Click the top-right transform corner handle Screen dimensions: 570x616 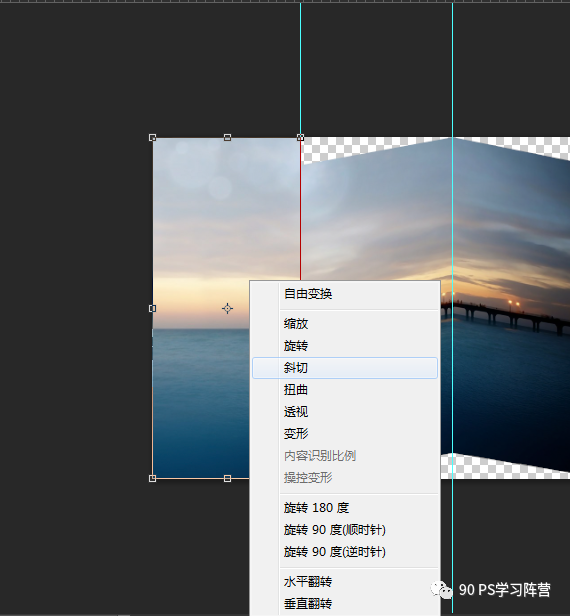301,138
